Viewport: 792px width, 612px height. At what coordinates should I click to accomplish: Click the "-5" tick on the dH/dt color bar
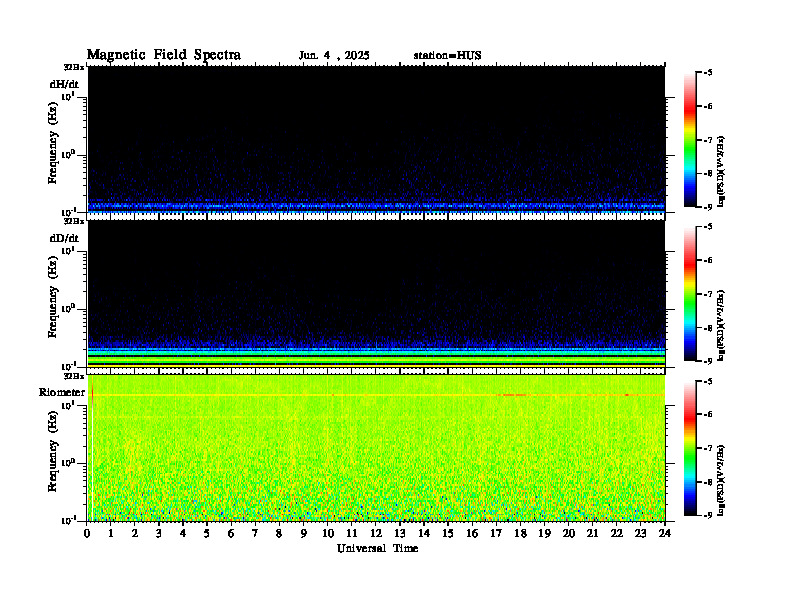708,73
